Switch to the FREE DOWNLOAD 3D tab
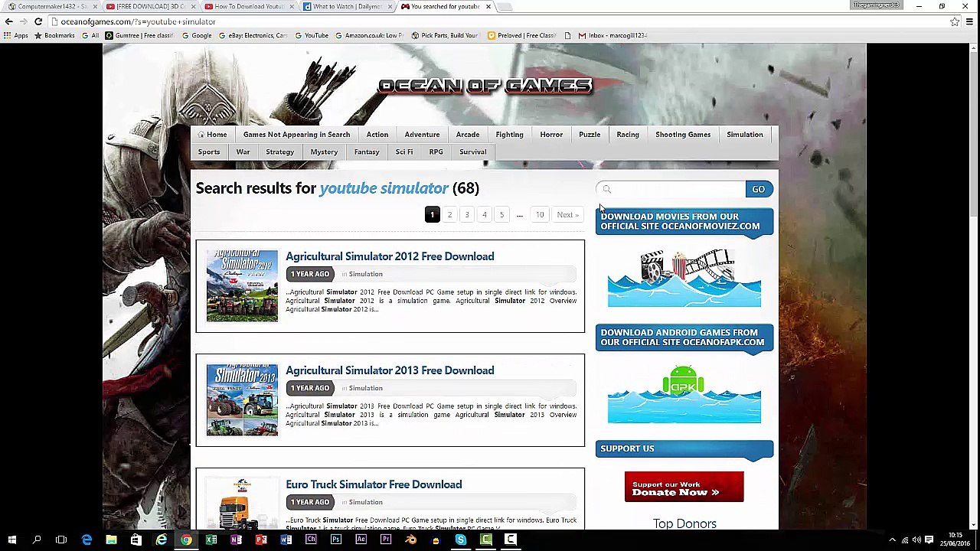 [149, 7]
